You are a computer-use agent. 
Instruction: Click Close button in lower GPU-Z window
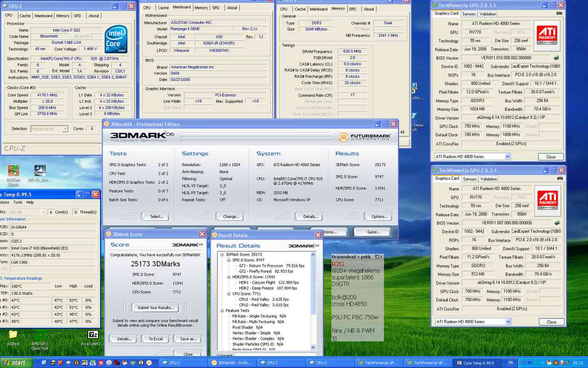click(551, 322)
